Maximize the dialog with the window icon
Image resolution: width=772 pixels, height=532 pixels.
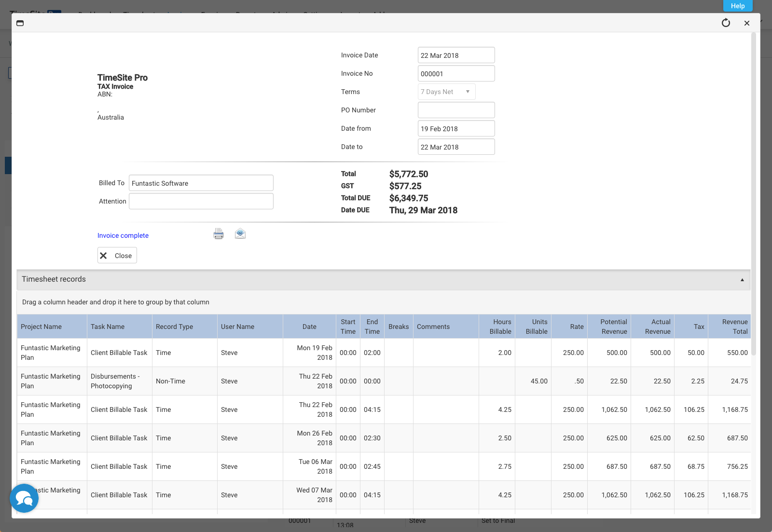[x=20, y=23]
